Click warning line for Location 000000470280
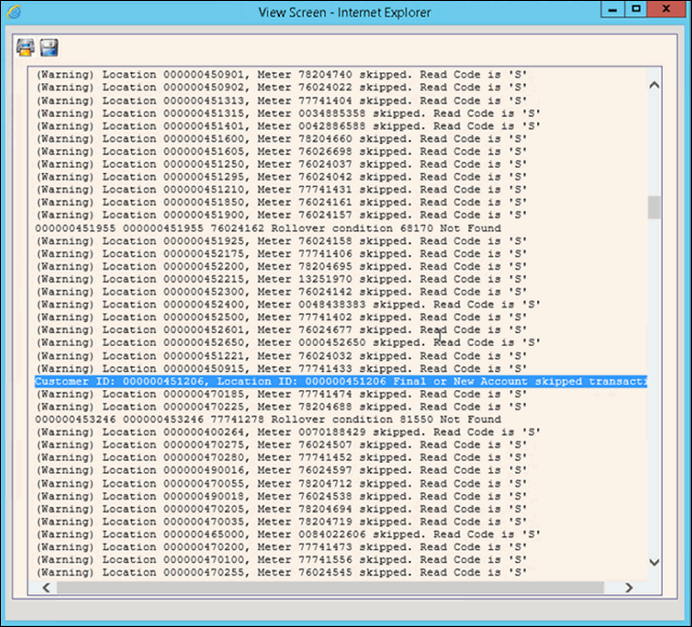This screenshot has width=692, height=627. point(281,458)
